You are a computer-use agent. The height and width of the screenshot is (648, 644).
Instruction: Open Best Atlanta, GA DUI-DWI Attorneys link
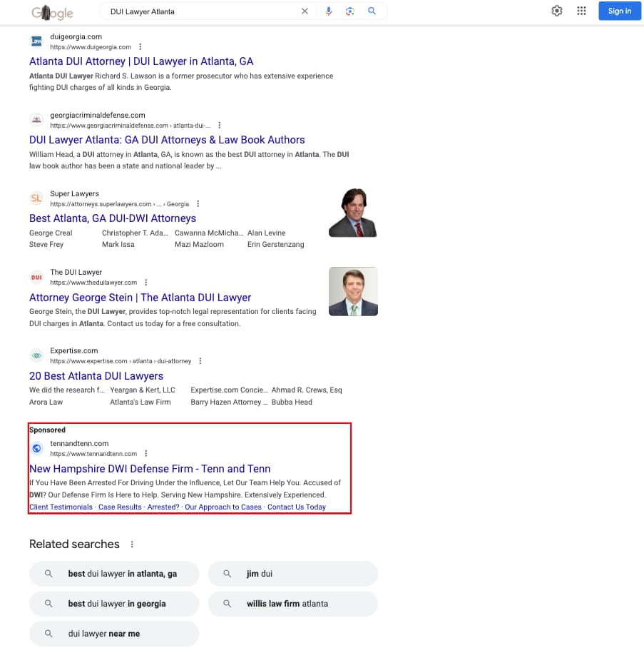113,218
